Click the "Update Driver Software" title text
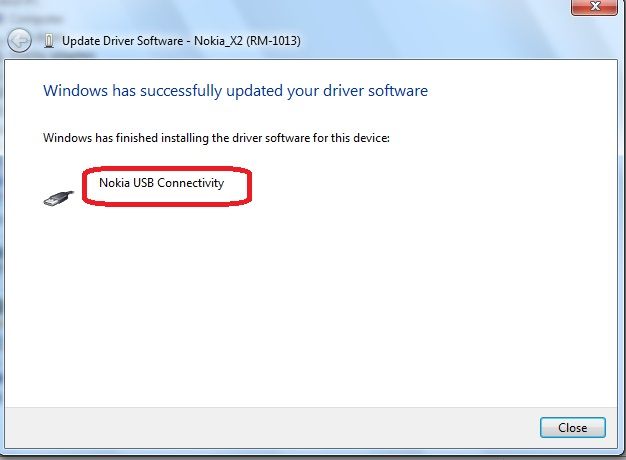This screenshot has height=460, width=626. [121, 41]
